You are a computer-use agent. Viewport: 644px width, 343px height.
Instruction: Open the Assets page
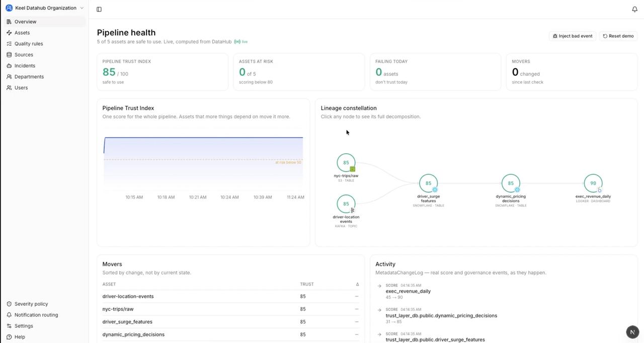click(x=44, y=33)
